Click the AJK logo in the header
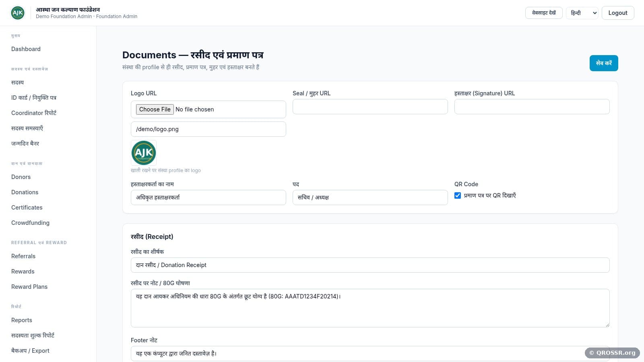This screenshot has width=644, height=362. [18, 13]
